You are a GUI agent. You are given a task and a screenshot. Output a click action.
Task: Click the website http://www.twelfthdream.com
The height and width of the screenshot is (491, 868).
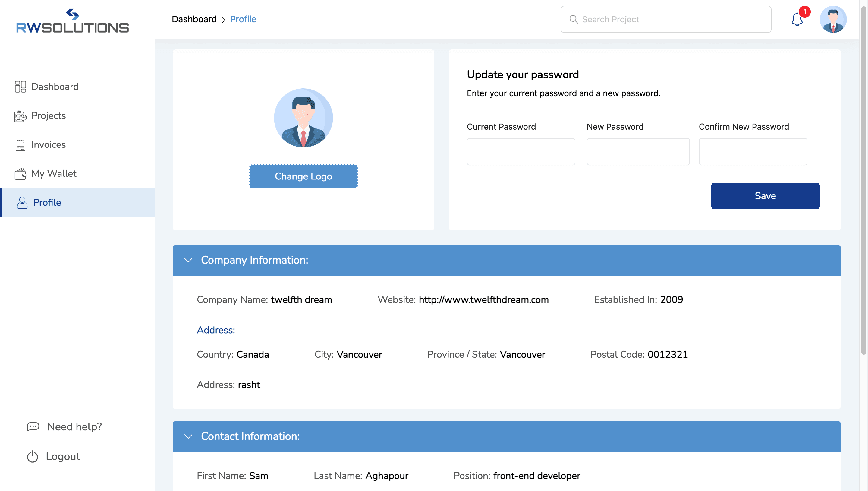point(483,300)
